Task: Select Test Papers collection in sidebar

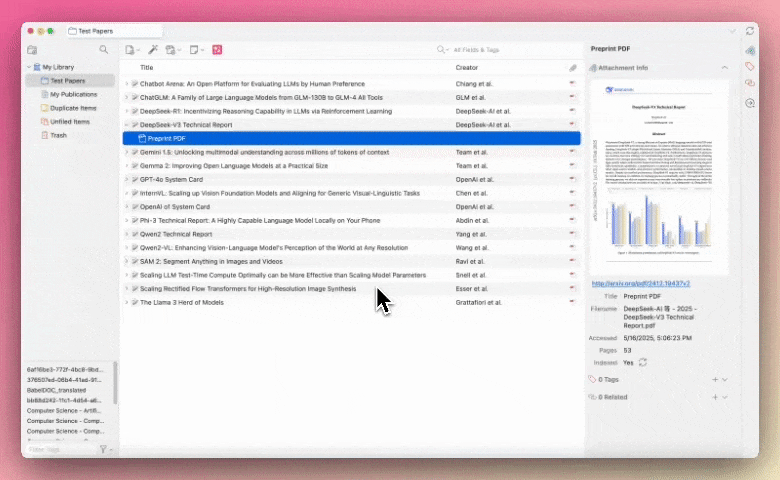Action: pos(70,81)
